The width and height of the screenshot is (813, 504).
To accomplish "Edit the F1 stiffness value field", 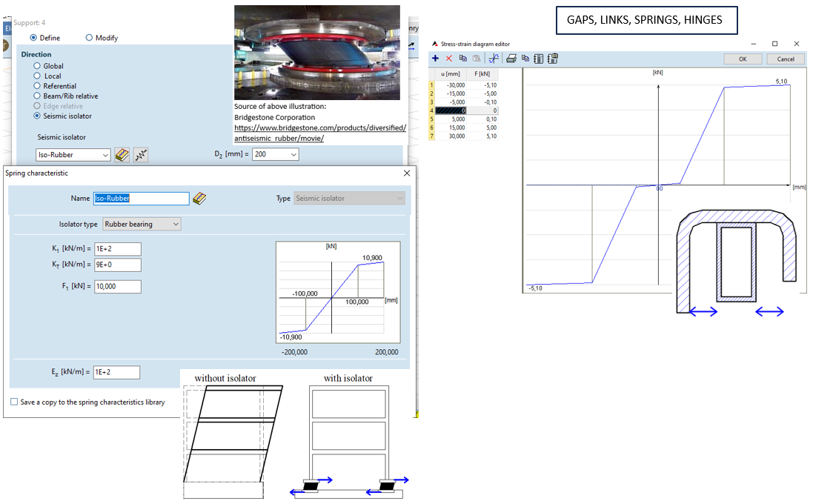I will coord(116,286).
